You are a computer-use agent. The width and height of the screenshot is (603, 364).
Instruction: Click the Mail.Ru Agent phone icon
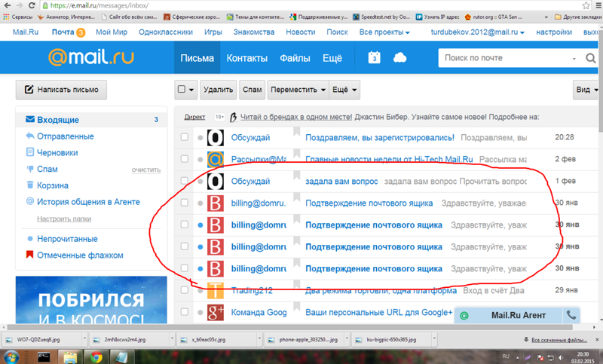571,315
